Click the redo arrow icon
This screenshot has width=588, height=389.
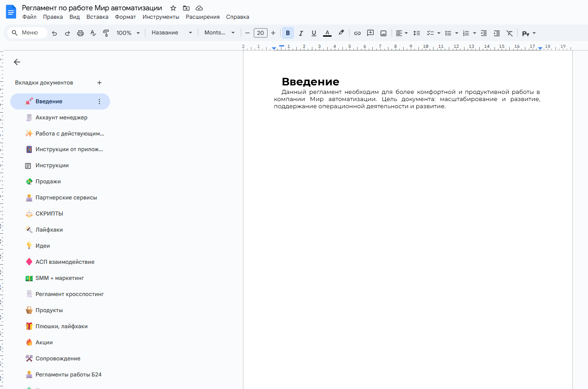coord(68,33)
